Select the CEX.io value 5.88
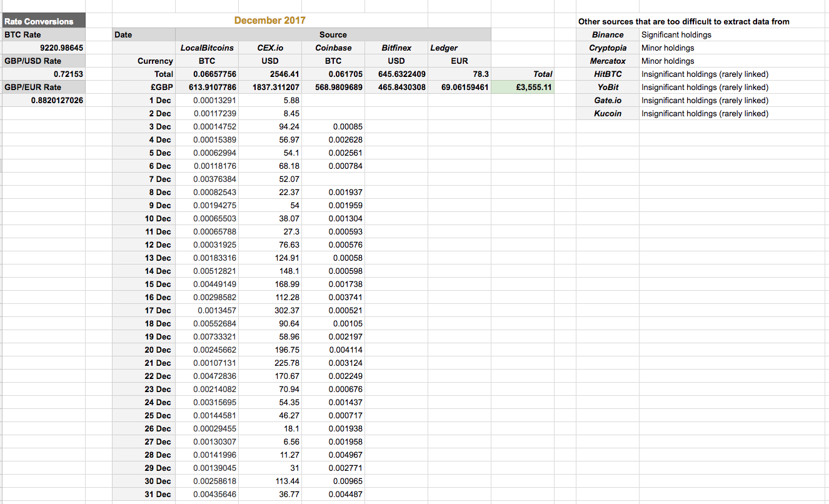829x504 pixels. (x=270, y=100)
